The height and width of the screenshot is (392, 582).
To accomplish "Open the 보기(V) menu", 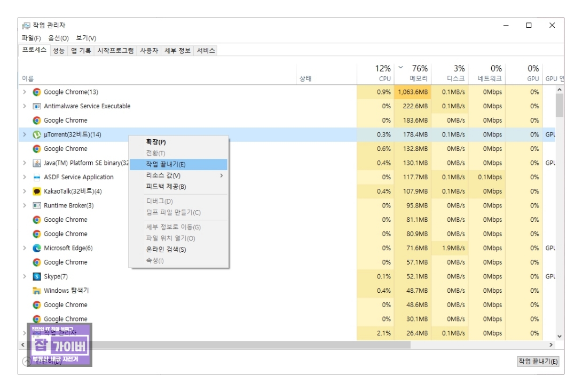I will 86,38.
